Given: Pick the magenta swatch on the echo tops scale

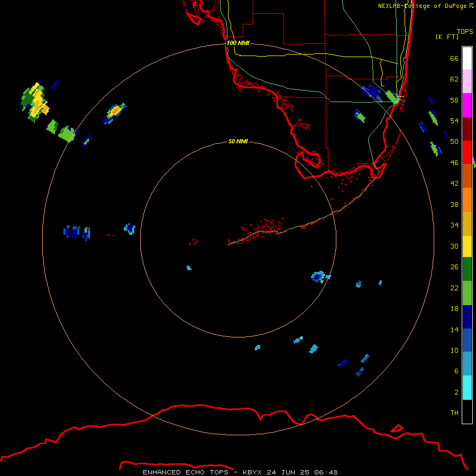Looking at the screenshot, I should coord(467,105).
